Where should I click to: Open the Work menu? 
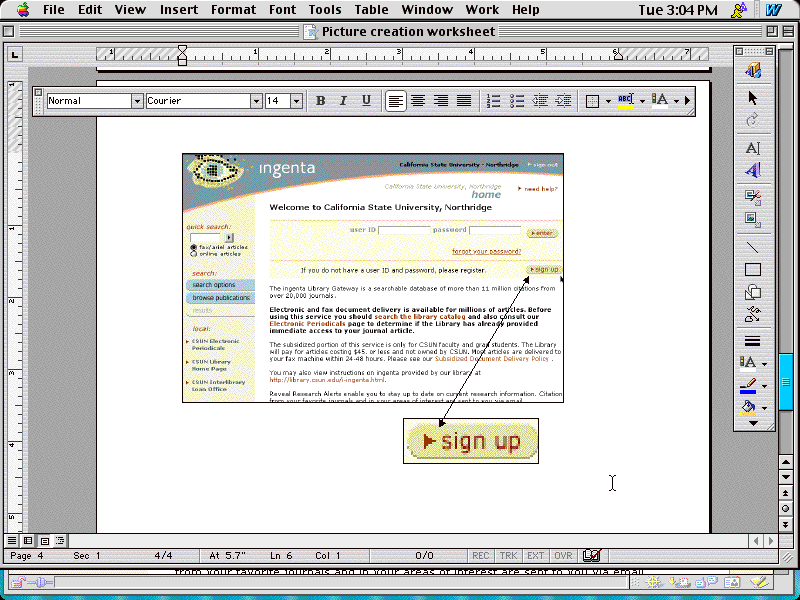(x=482, y=10)
